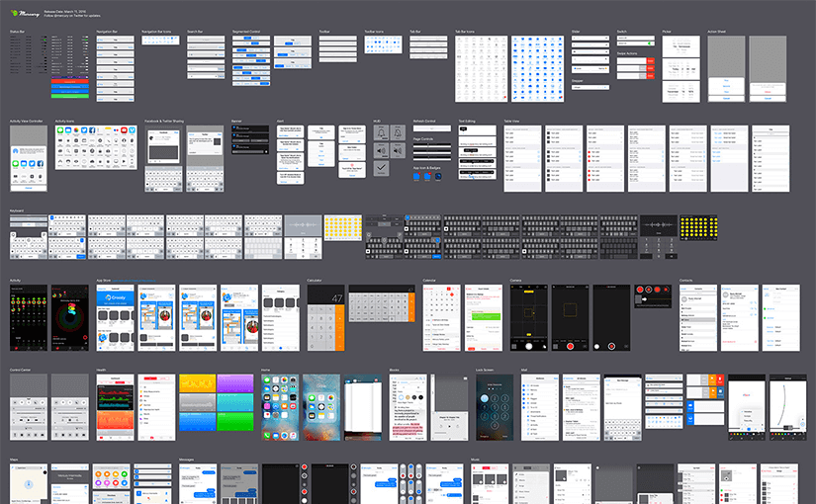Select the green Health card
816x504 pixels.
(235, 421)
